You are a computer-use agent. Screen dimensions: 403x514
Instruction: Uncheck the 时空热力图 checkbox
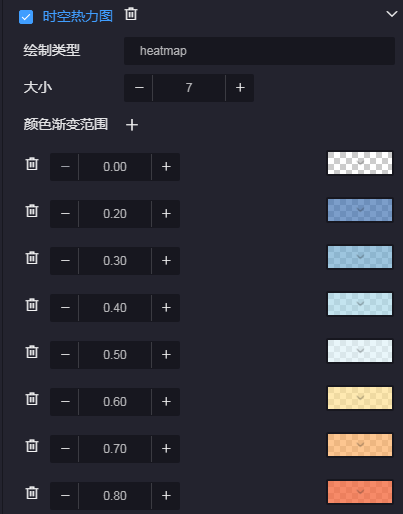26,17
